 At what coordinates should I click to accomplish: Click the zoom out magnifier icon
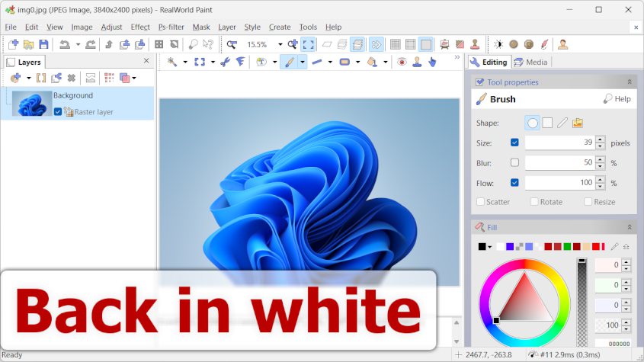(x=232, y=44)
